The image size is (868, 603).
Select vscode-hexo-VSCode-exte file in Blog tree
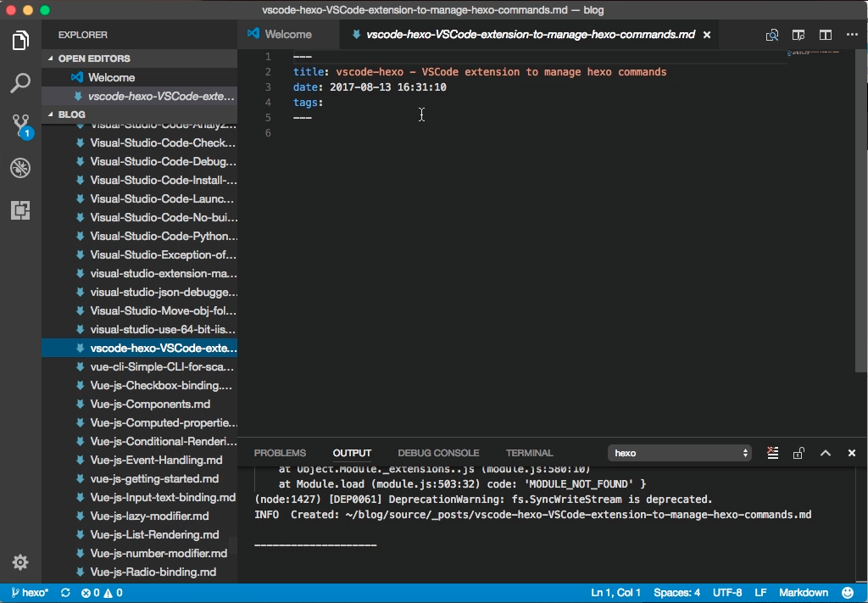pos(140,349)
